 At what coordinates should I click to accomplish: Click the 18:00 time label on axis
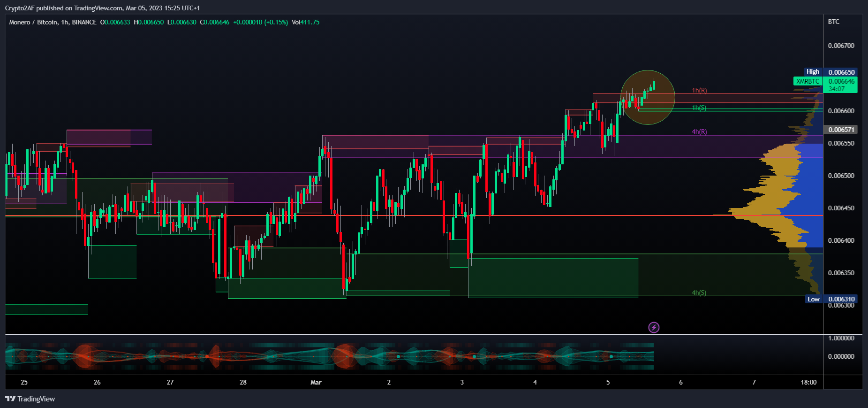809,382
